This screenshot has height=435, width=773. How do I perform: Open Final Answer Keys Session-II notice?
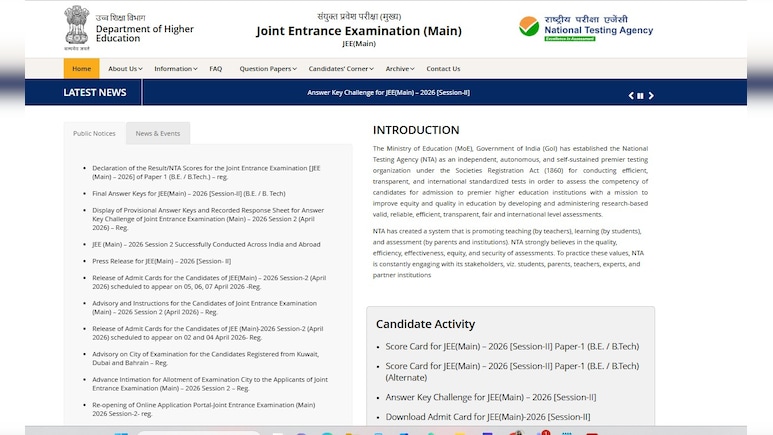pos(188,193)
